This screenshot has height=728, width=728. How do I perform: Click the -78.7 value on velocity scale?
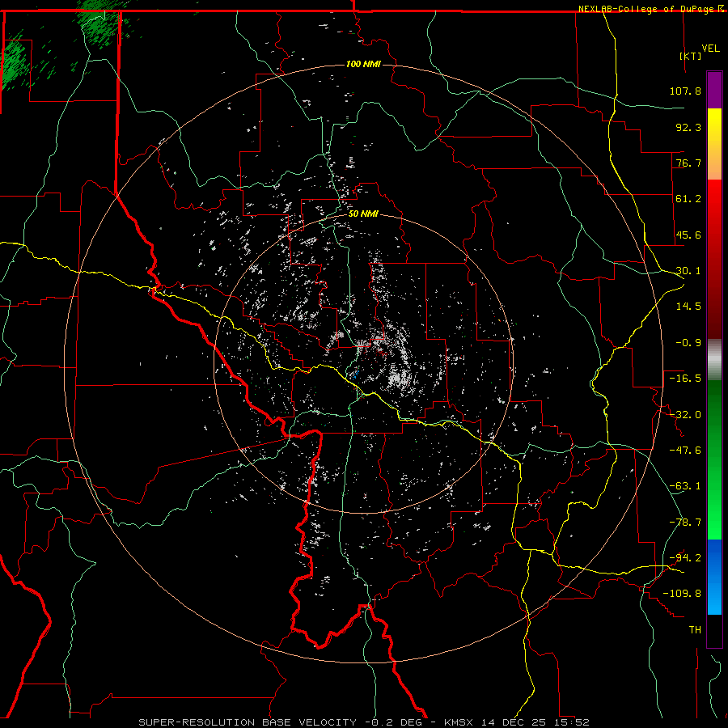pos(685,523)
